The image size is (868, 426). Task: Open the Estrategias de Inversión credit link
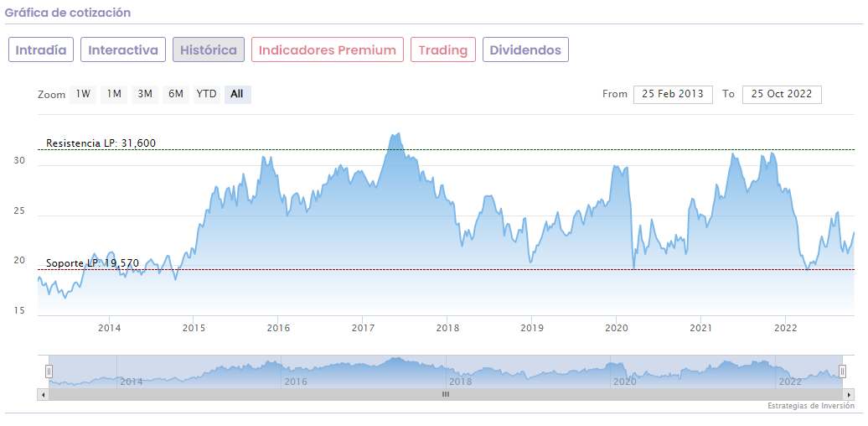tap(810, 406)
